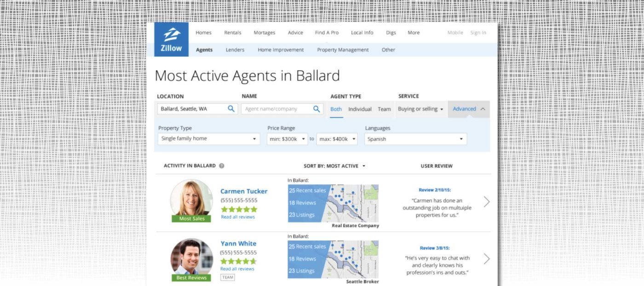Click the Zillow home logo icon
The width and height of the screenshot is (644, 286).
pos(171,35)
